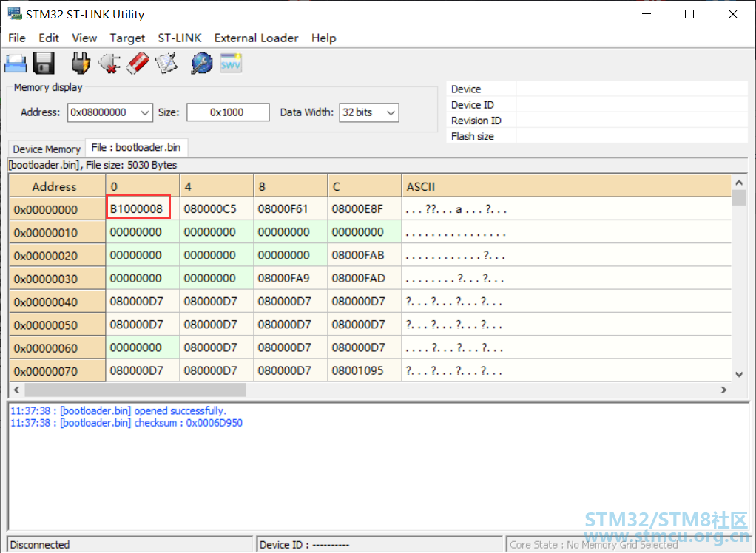Click row address 0x00000010

[x=58, y=232]
